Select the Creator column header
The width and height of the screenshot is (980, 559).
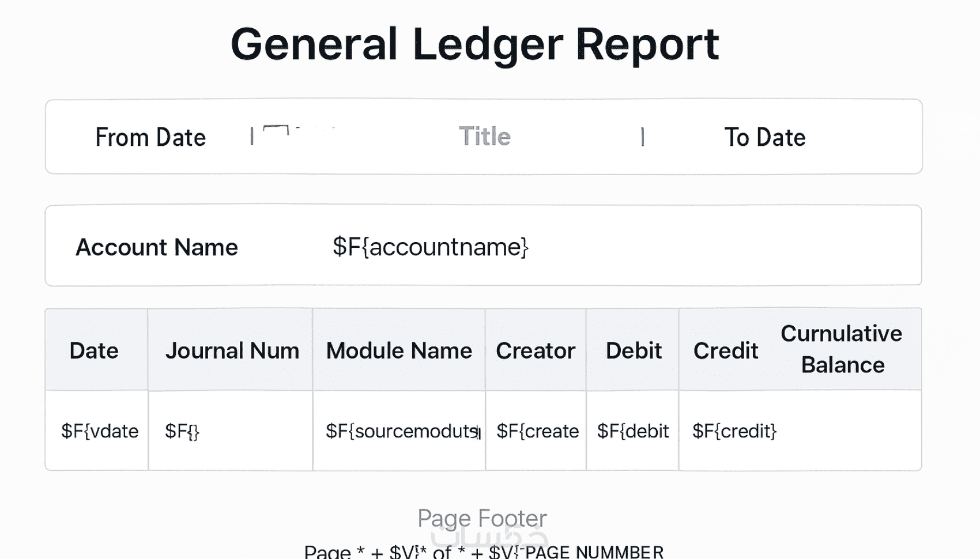536,351
